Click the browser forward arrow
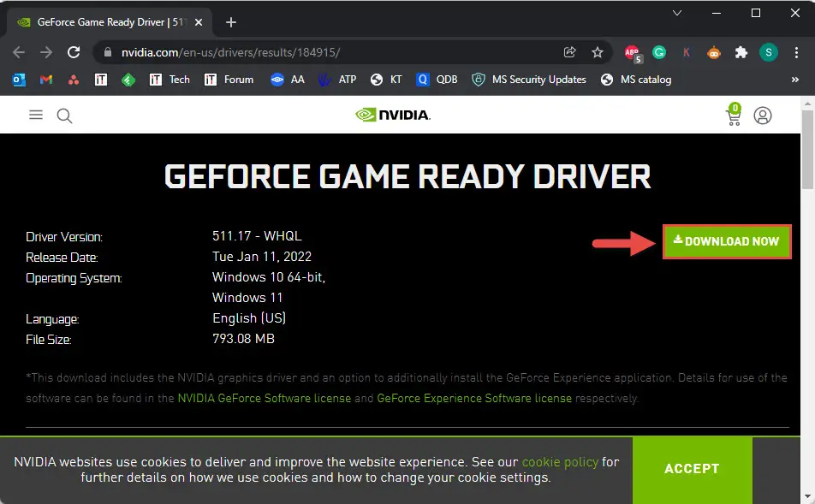The image size is (815, 504). pyautogui.click(x=46, y=52)
